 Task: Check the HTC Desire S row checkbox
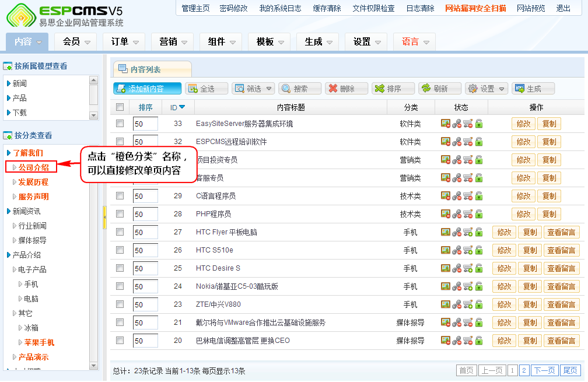click(x=120, y=268)
